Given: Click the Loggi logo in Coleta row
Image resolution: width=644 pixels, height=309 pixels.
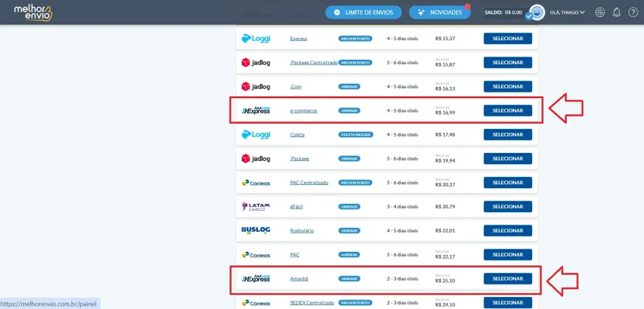Looking at the screenshot, I should [255, 135].
